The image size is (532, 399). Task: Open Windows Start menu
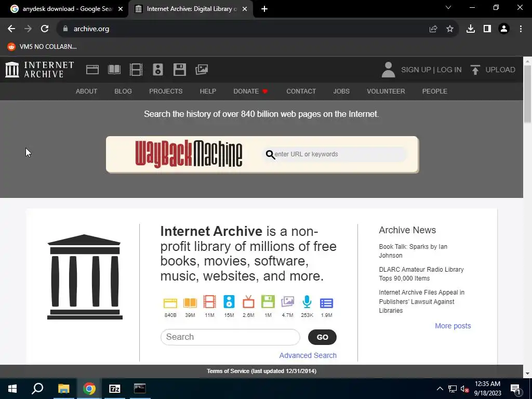12,389
